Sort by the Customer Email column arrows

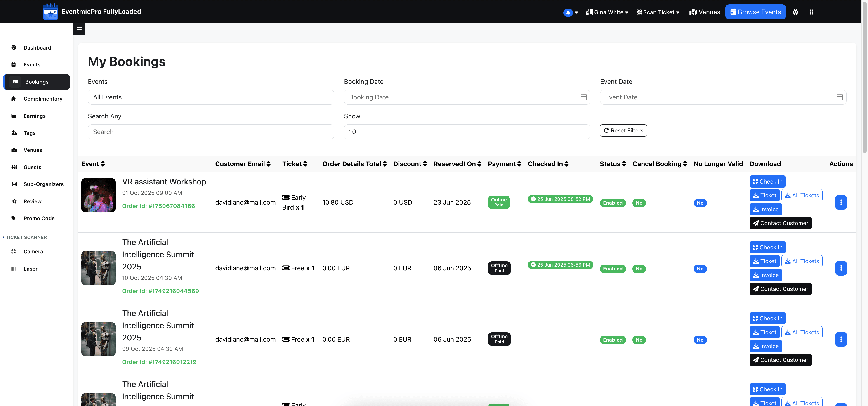click(269, 164)
